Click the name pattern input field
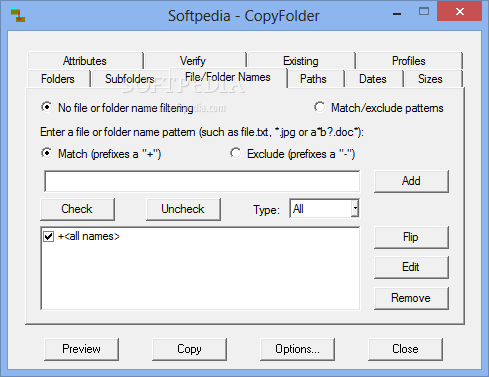The width and height of the screenshot is (489, 377). [x=202, y=181]
